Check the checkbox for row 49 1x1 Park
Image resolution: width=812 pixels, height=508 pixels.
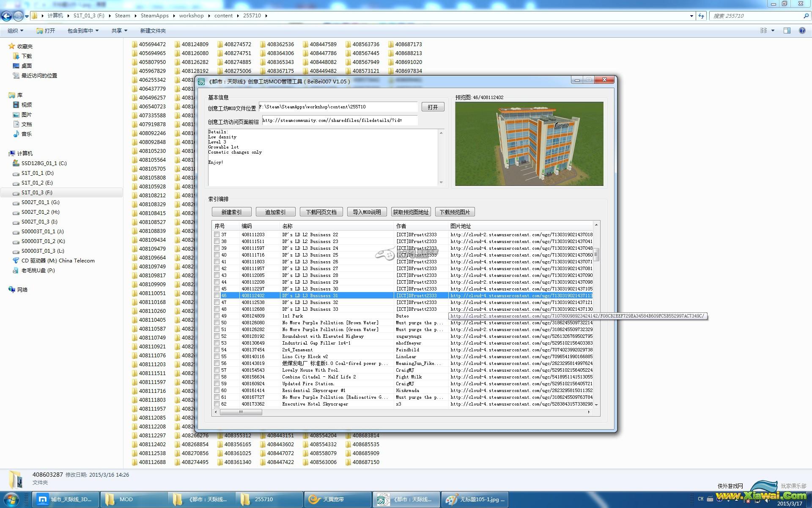click(217, 316)
